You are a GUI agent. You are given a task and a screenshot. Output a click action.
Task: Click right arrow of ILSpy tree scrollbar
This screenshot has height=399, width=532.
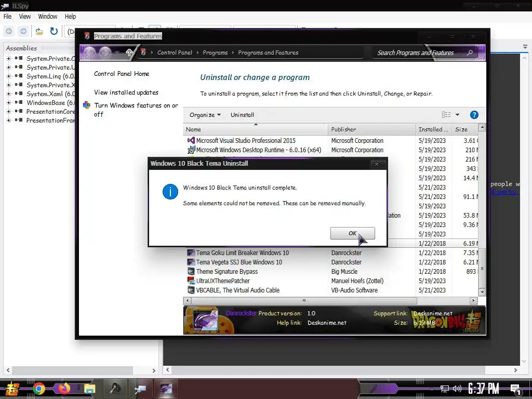pos(154,370)
